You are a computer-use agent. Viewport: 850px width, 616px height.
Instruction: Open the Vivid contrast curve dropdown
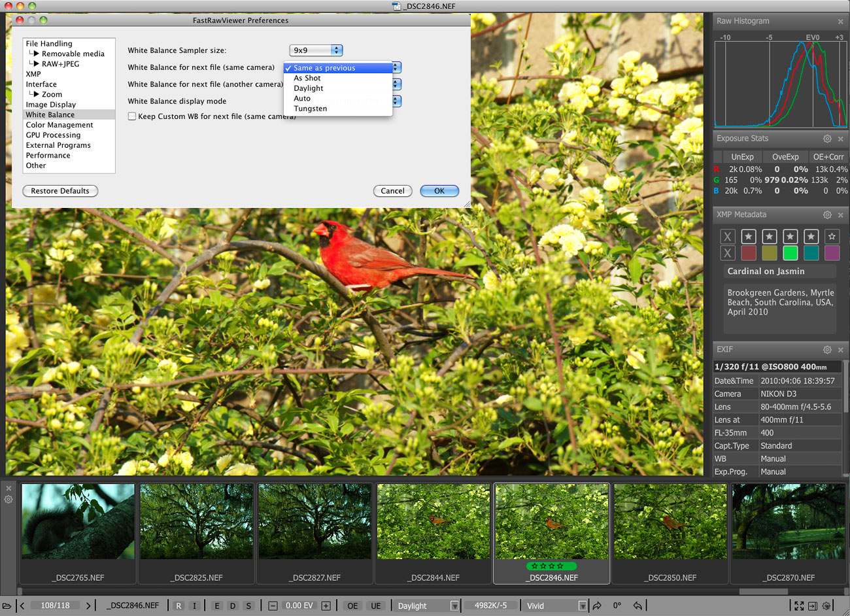tap(556, 606)
